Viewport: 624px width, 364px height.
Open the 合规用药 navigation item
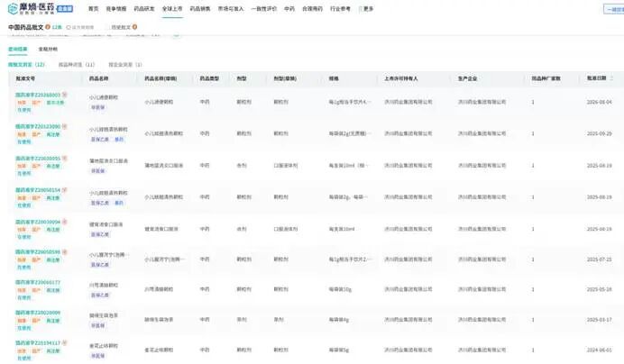312,9
